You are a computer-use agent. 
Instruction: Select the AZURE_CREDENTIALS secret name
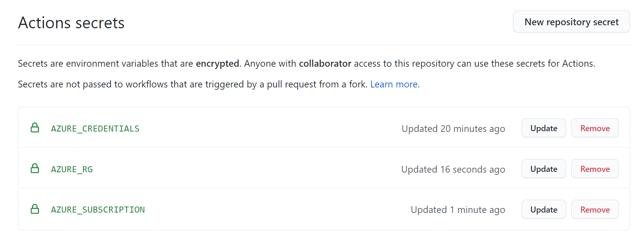pyautogui.click(x=95, y=129)
